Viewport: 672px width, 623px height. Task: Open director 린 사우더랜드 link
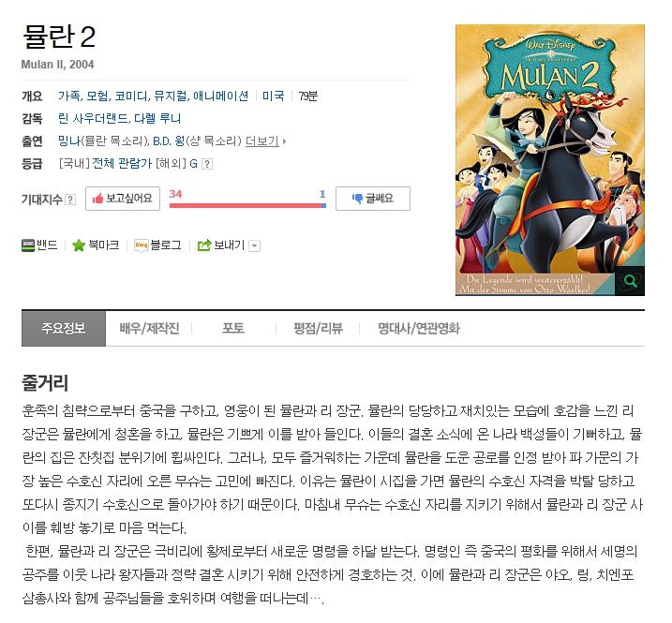click(93, 118)
